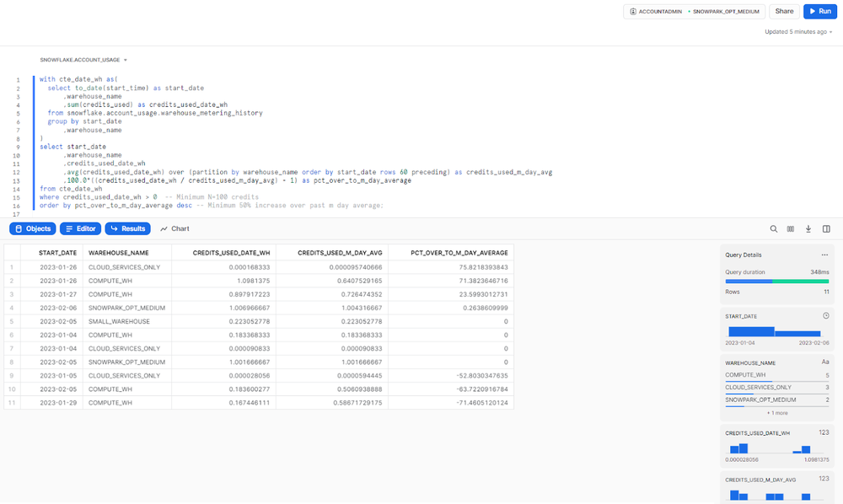Switch to the Chart view

pos(175,228)
